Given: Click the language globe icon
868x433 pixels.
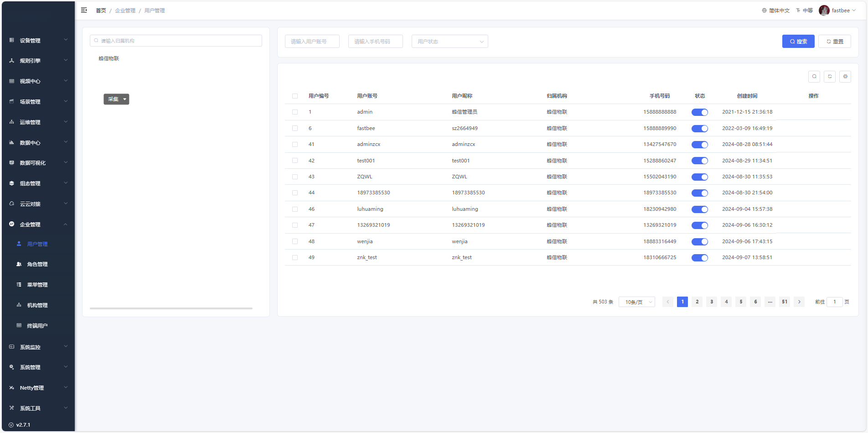Looking at the screenshot, I should pos(765,10).
